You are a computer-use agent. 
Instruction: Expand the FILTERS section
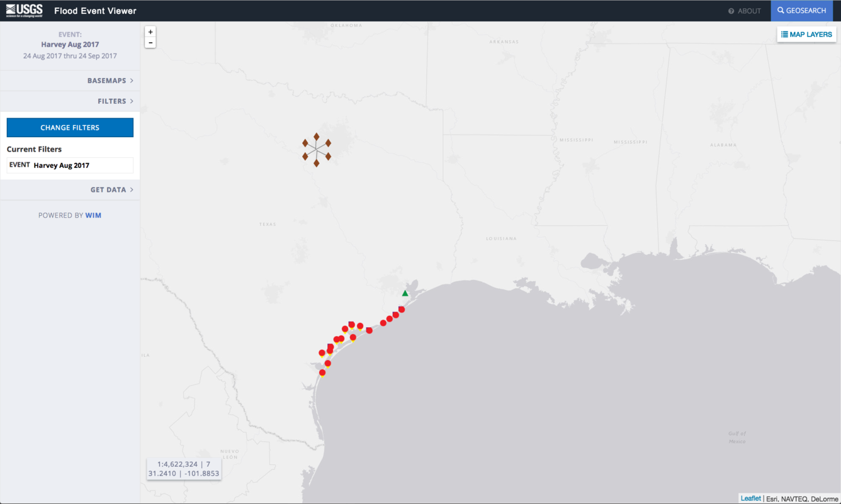[70, 101]
